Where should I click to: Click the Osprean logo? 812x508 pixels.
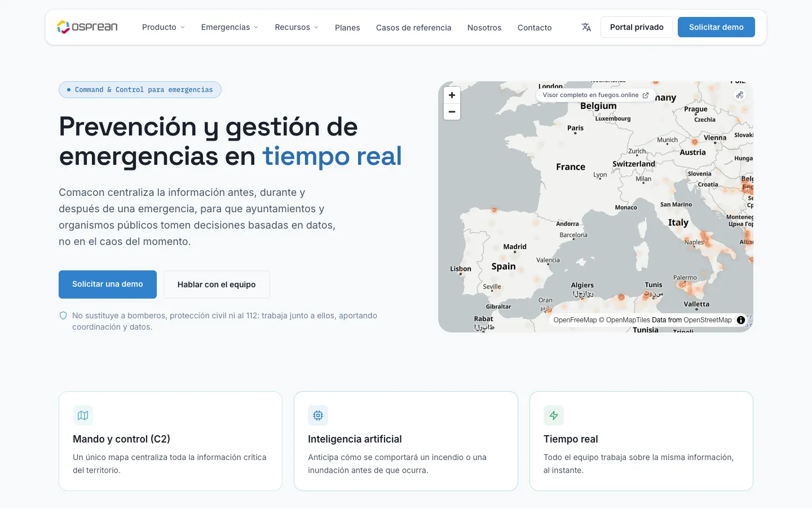[x=87, y=27]
